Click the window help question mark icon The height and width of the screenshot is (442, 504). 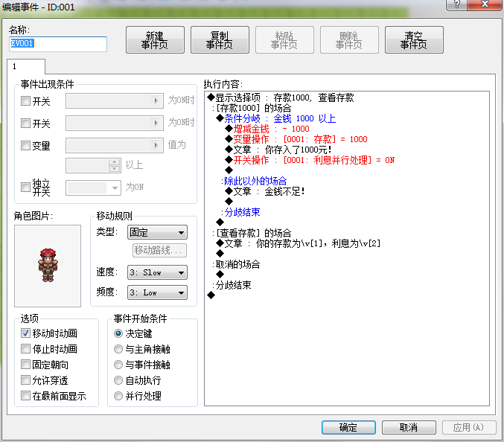click(457, 4)
